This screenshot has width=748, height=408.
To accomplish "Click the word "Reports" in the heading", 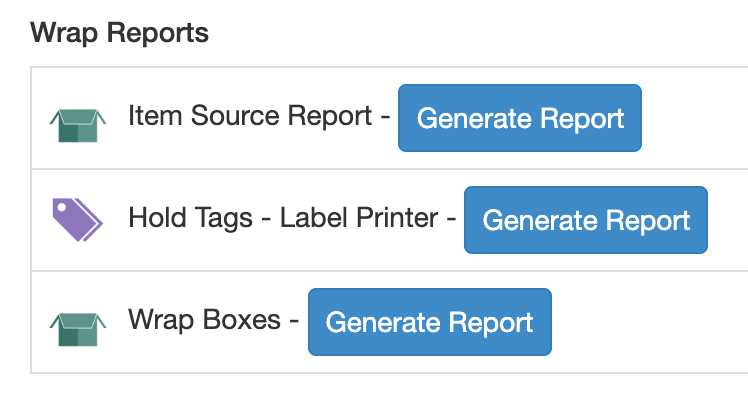I will pos(157,33).
